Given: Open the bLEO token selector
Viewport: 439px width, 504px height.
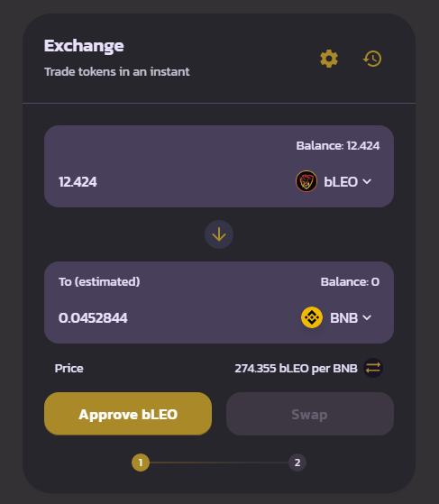Looking at the screenshot, I should pyautogui.click(x=334, y=181).
